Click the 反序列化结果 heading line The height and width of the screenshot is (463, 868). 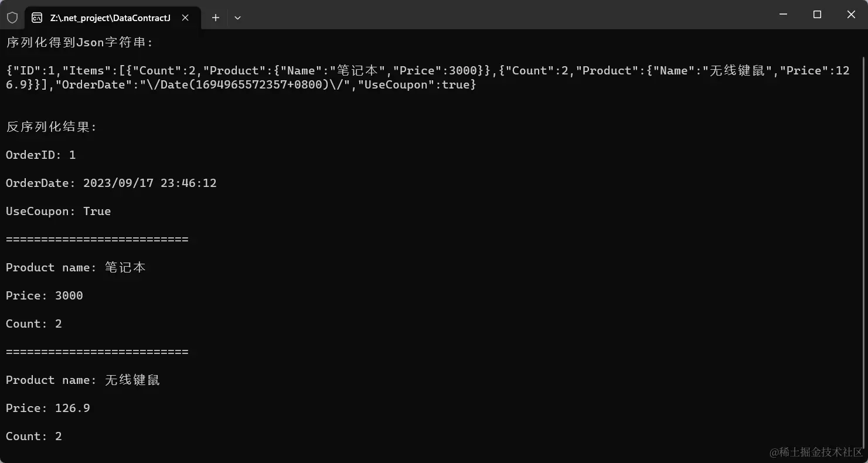pos(52,127)
